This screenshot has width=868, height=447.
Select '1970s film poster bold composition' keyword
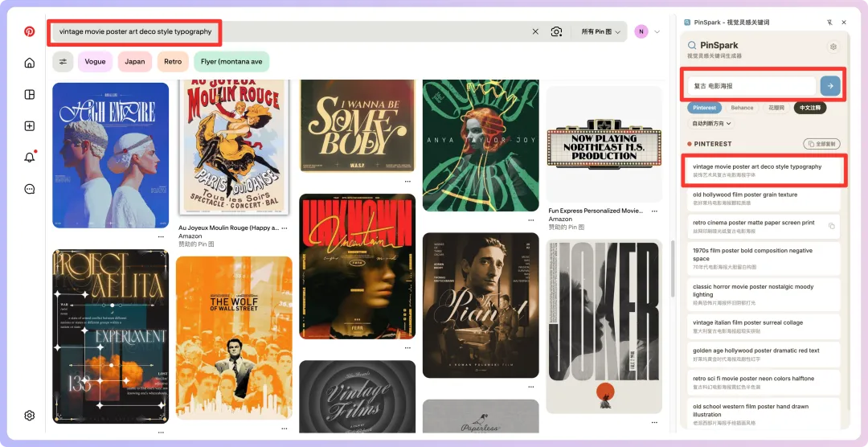[764, 258]
